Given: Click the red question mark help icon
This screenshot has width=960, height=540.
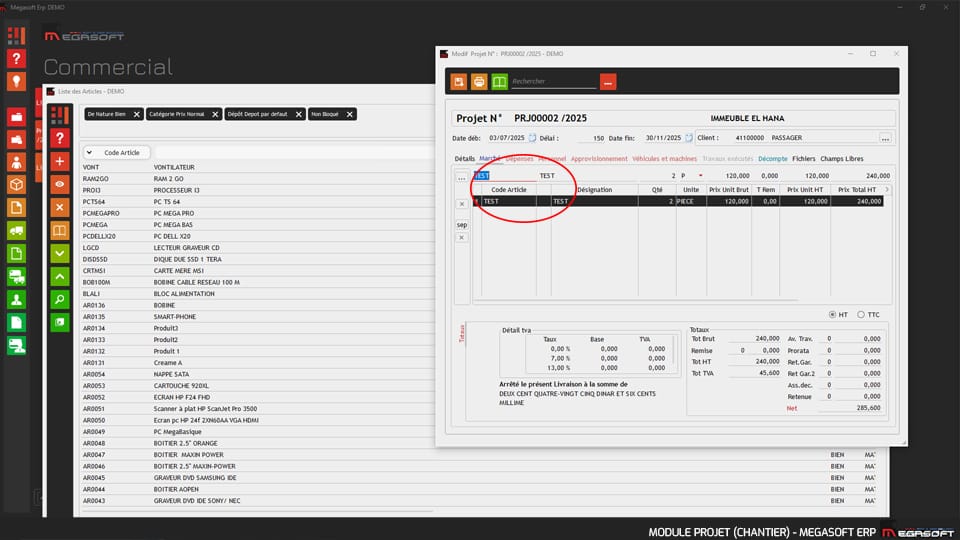Looking at the screenshot, I should (16, 59).
